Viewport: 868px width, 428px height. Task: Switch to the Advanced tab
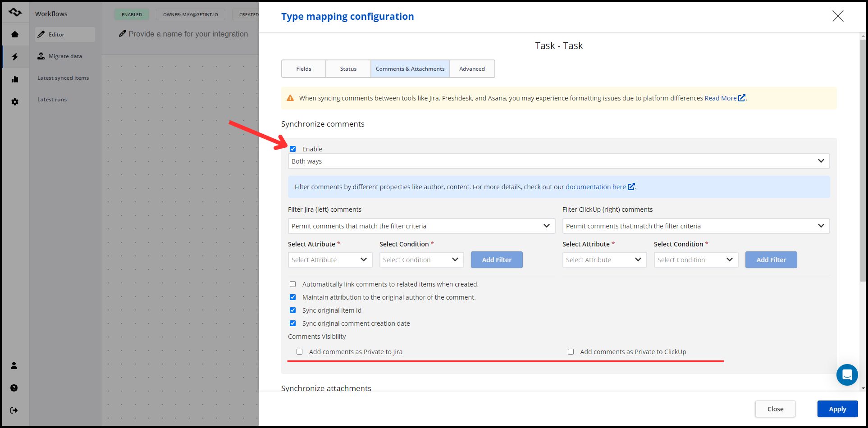tap(472, 69)
